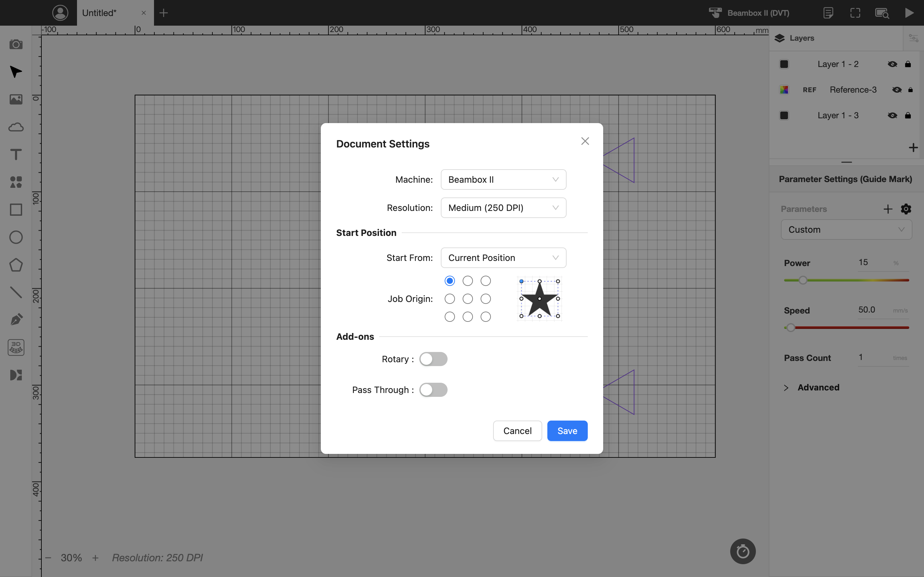The height and width of the screenshot is (577, 924).
Task: Click the Save button
Action: pos(567,431)
